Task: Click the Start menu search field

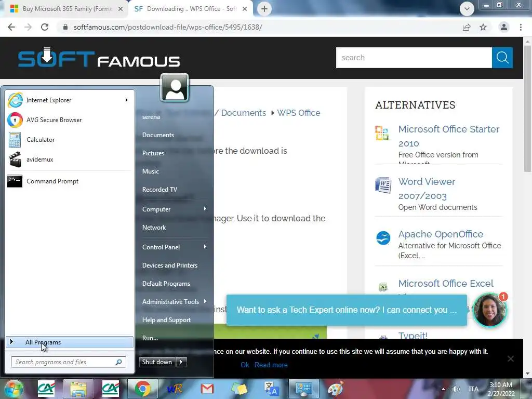Action: [x=69, y=362]
